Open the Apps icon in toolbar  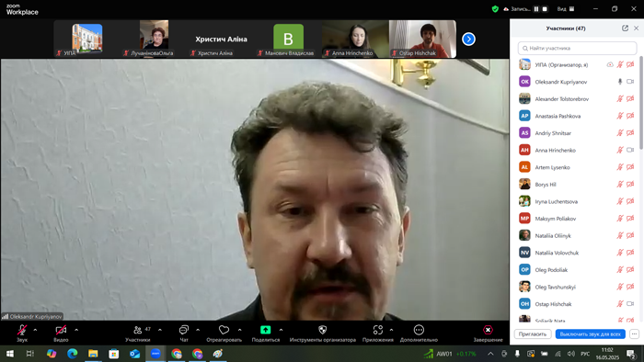click(x=378, y=330)
